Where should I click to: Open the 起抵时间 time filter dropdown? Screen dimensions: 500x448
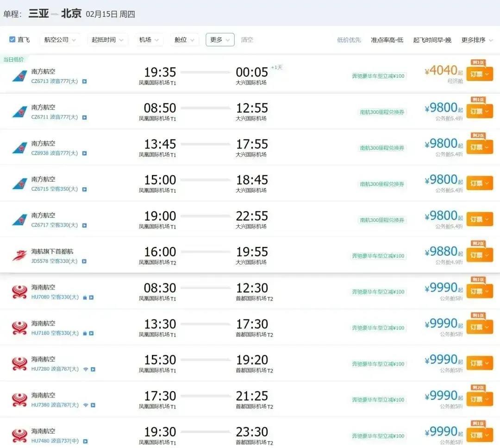tap(107, 39)
